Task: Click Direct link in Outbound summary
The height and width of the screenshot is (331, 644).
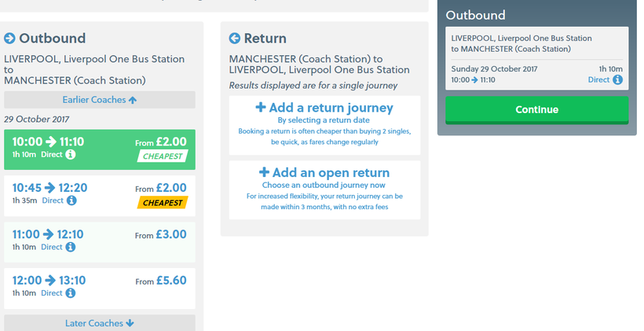Action: point(598,79)
